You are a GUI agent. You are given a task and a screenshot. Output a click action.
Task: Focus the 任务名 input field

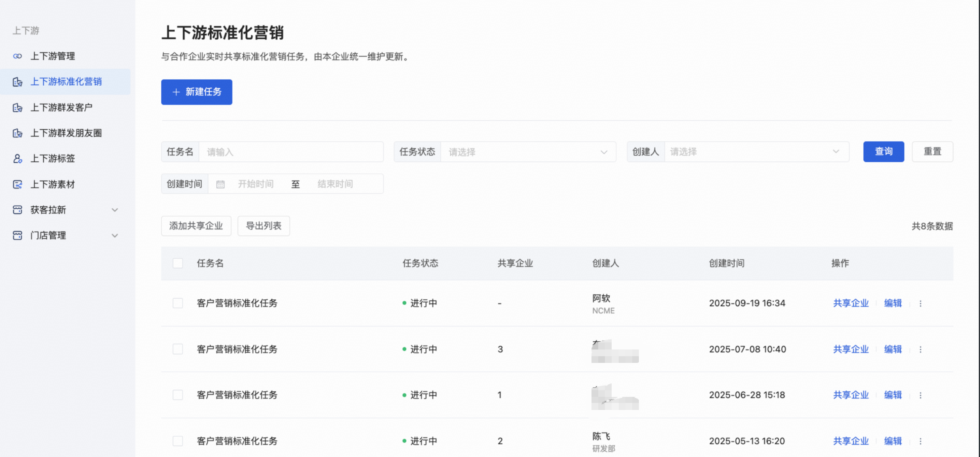[x=291, y=152]
